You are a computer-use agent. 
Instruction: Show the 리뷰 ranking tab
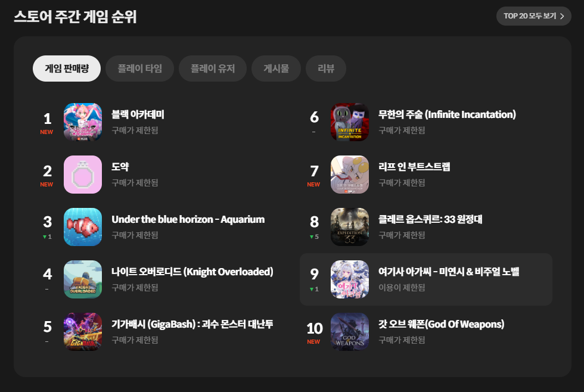coord(326,69)
